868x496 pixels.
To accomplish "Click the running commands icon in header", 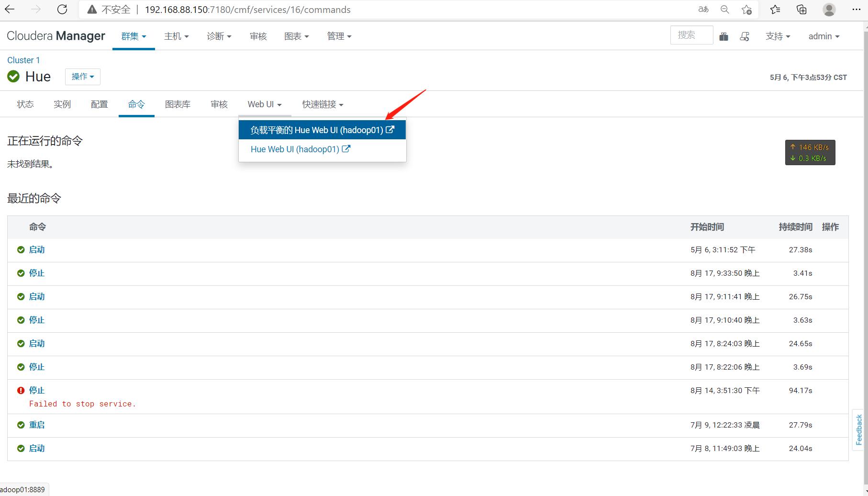I will tap(745, 36).
